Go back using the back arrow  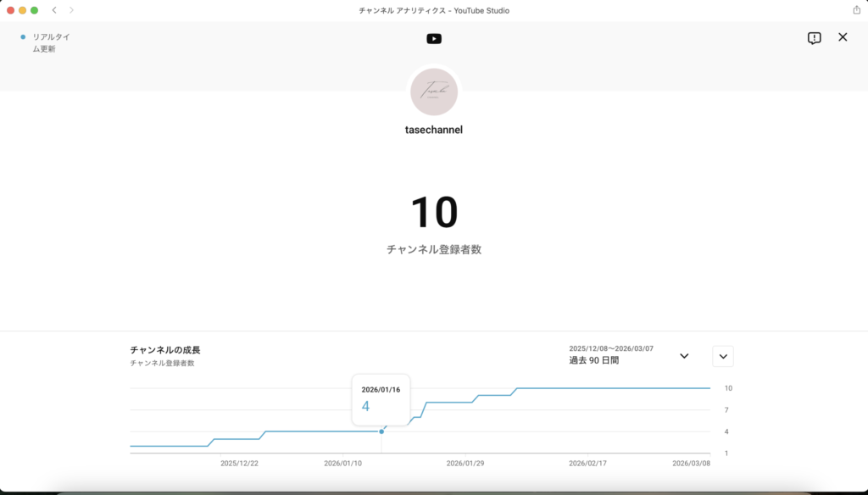tap(54, 10)
